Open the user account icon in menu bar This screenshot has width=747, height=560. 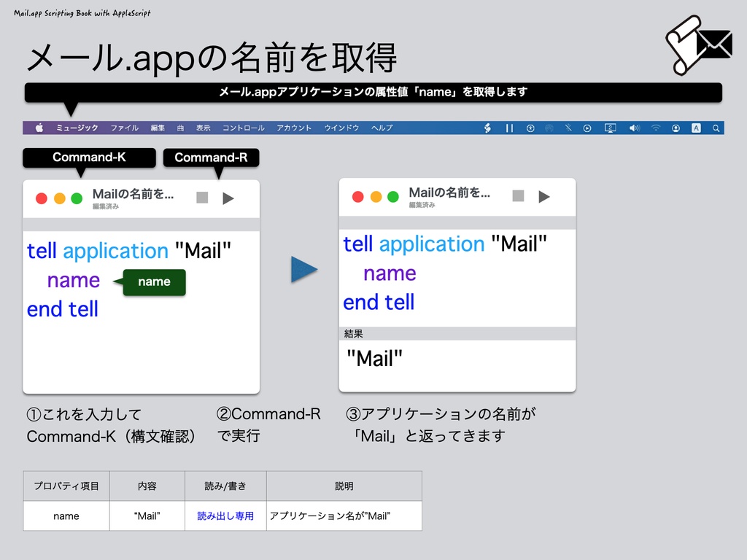[676, 128]
